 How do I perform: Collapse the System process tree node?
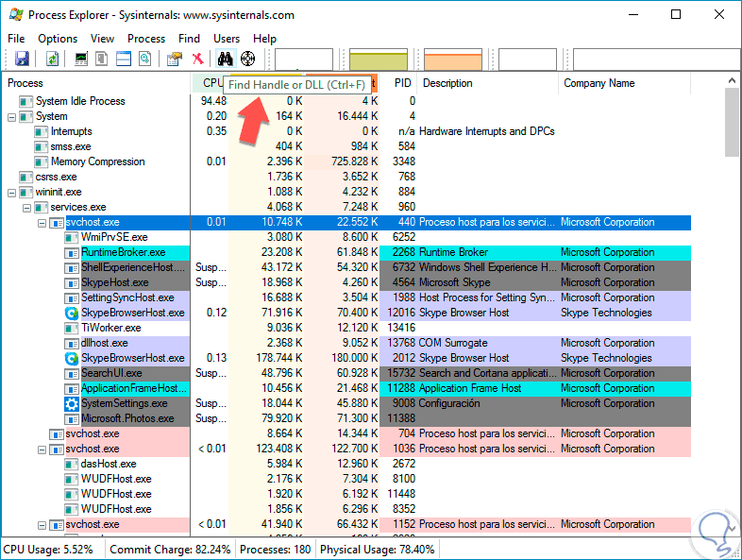tap(12, 116)
